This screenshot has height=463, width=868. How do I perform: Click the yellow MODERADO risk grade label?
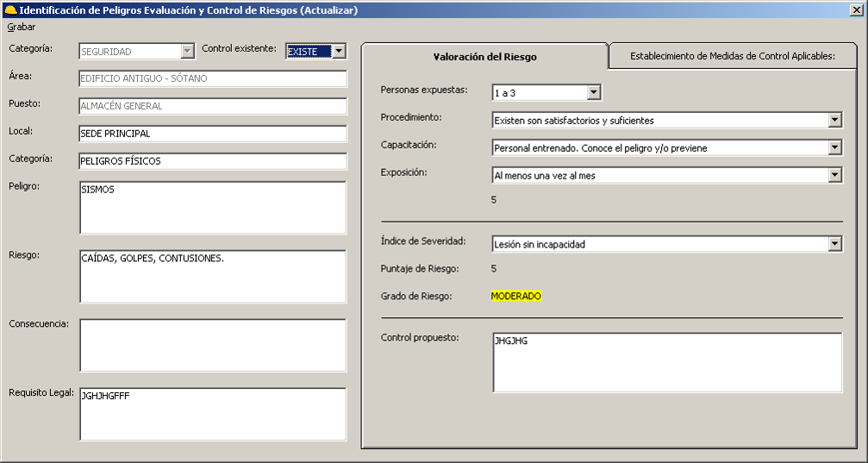coord(516,296)
